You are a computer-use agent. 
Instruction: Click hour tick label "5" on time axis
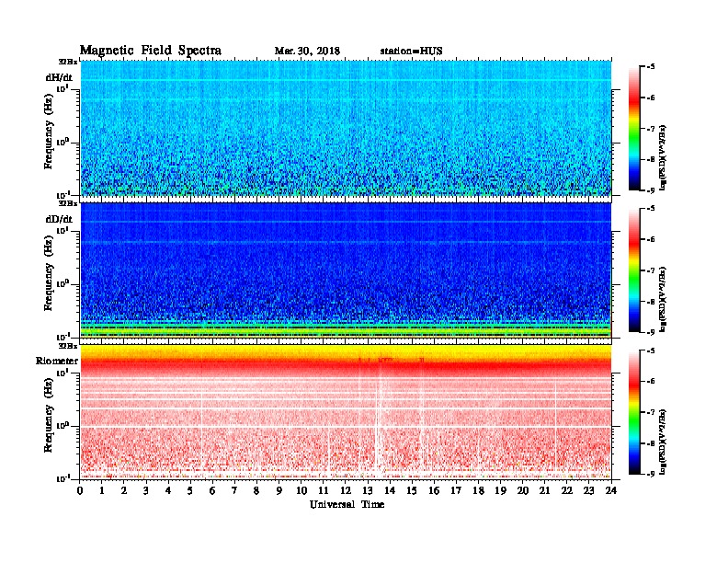[191, 490]
